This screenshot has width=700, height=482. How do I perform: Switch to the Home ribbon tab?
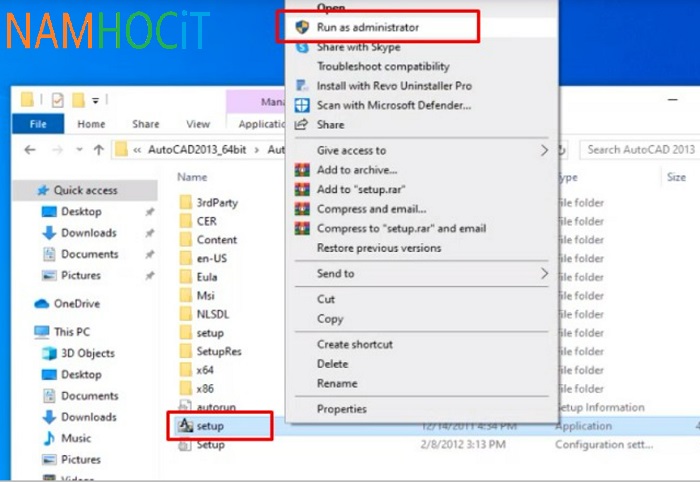click(91, 124)
